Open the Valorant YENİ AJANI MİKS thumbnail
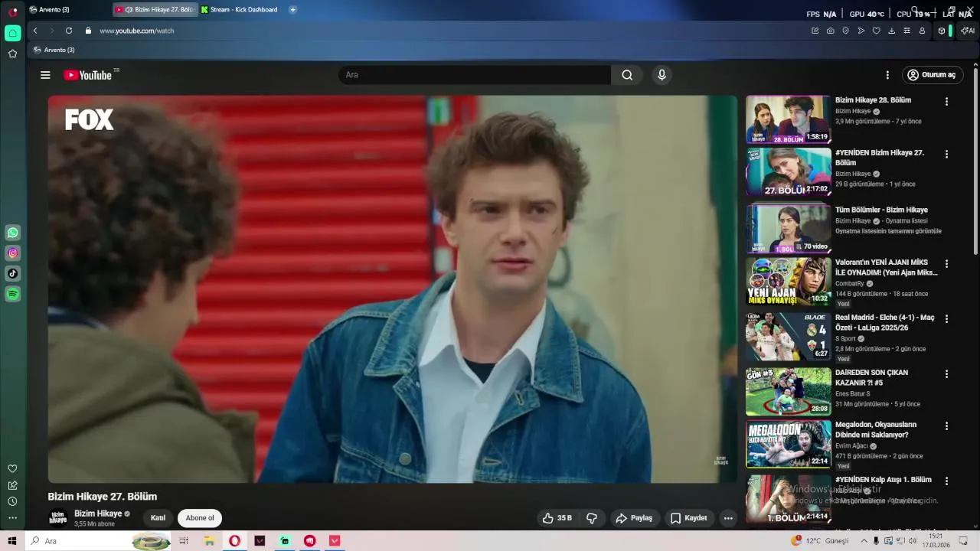 click(x=788, y=282)
